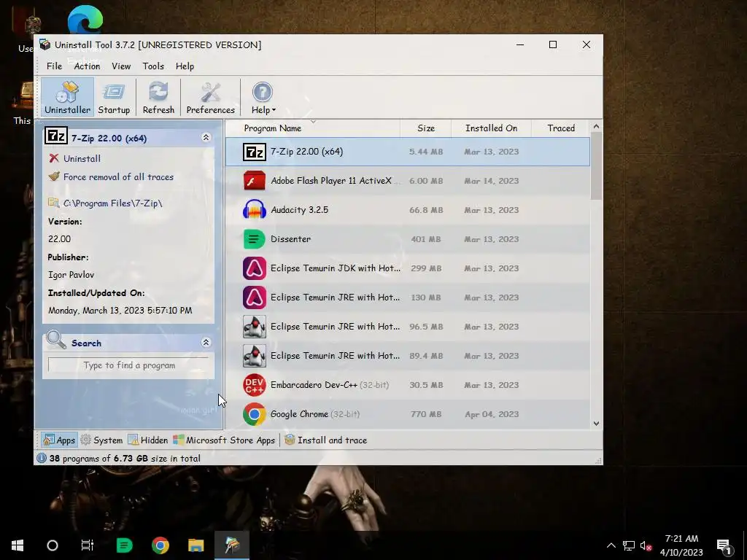Open File Explorer from taskbar
Image resolution: width=747 pixels, height=560 pixels.
tap(196, 545)
